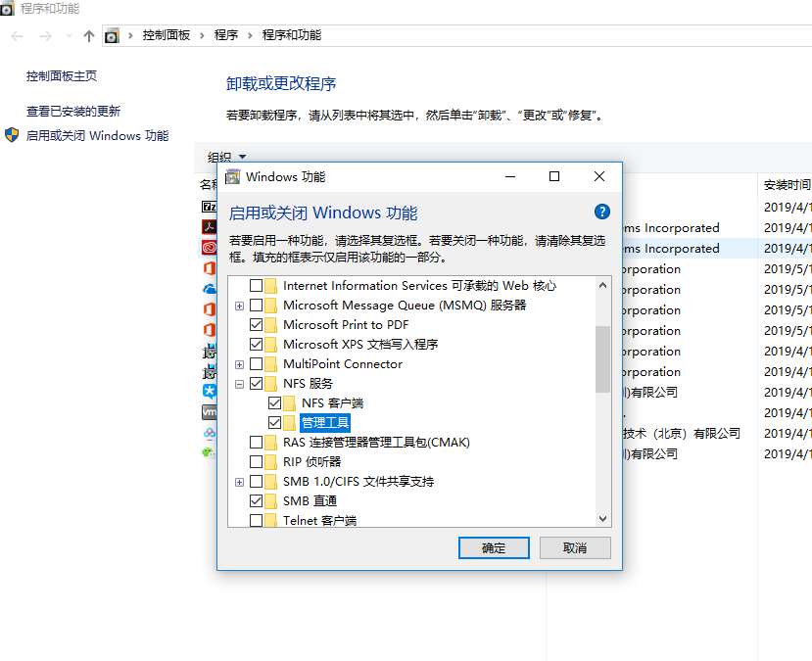The image size is (812, 661).
Task: Click the folder icon of MultiPoint Connector
Action: (270, 364)
